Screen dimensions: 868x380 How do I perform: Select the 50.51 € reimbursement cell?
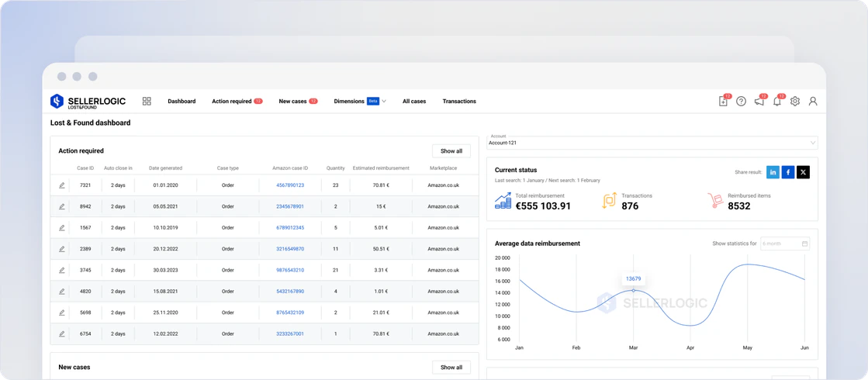tap(381, 249)
